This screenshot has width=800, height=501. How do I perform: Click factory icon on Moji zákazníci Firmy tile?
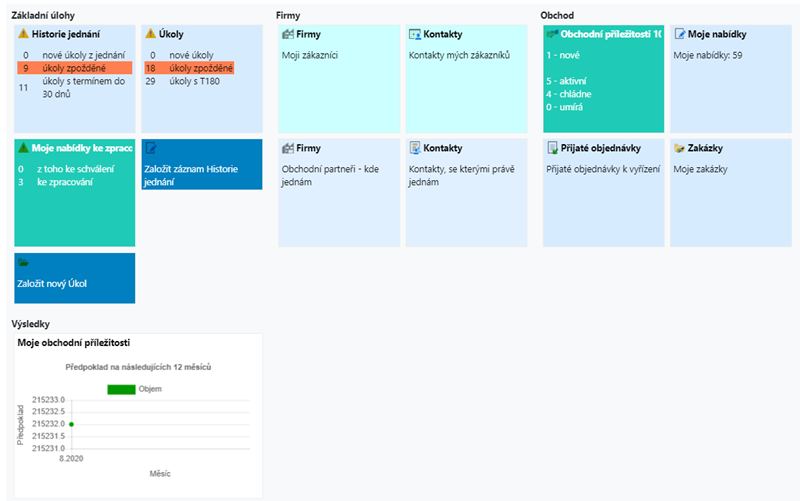click(288, 34)
